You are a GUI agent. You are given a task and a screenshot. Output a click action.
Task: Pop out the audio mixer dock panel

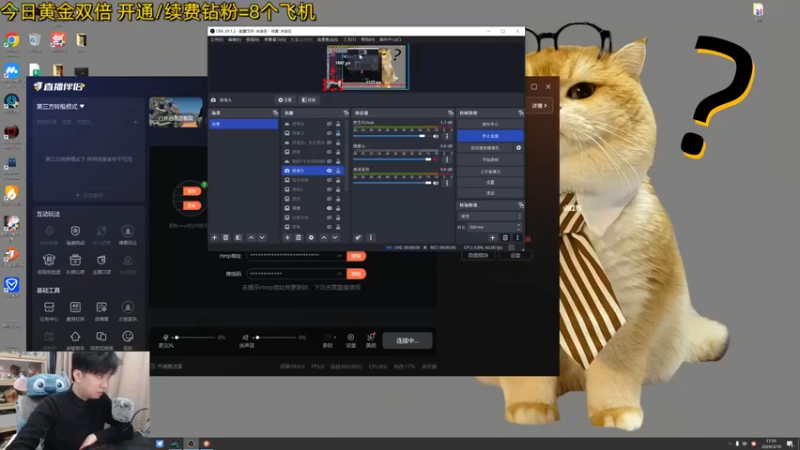tap(451, 113)
